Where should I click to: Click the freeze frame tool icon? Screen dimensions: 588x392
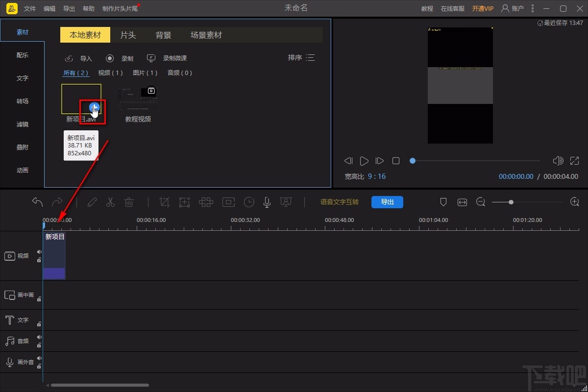(x=228, y=202)
